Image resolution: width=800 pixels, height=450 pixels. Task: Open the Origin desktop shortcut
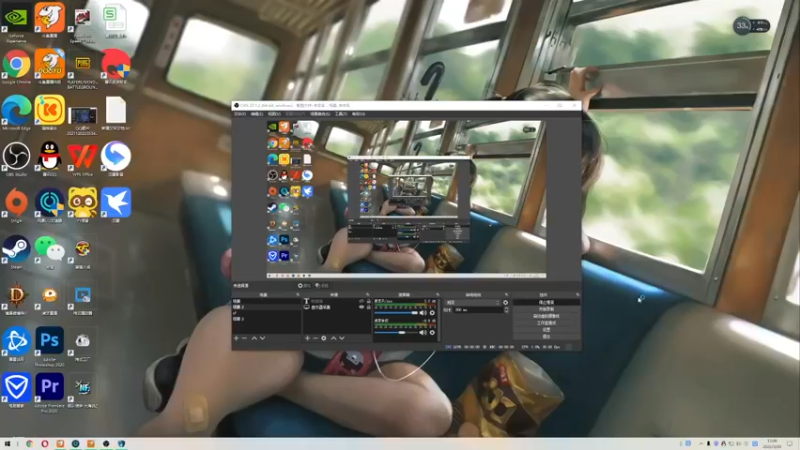(x=16, y=205)
